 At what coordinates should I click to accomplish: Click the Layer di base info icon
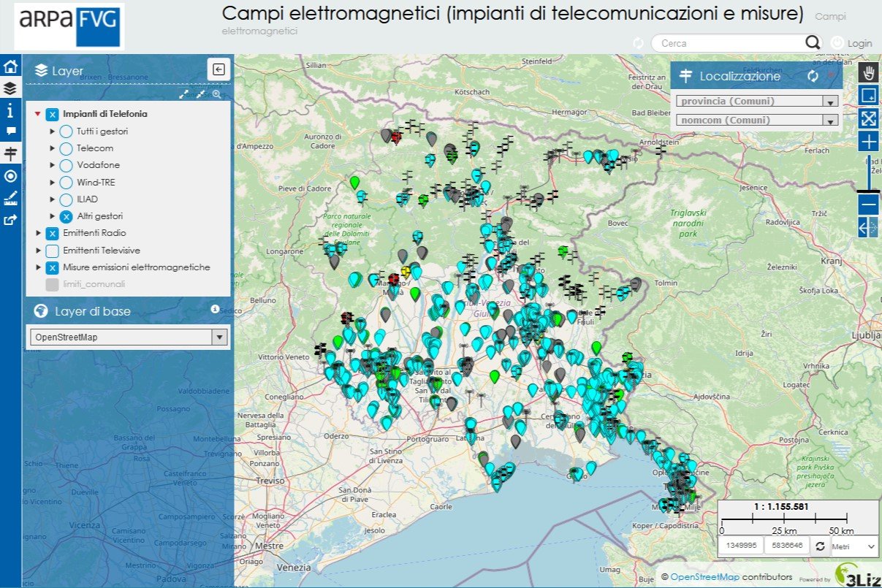point(215,309)
